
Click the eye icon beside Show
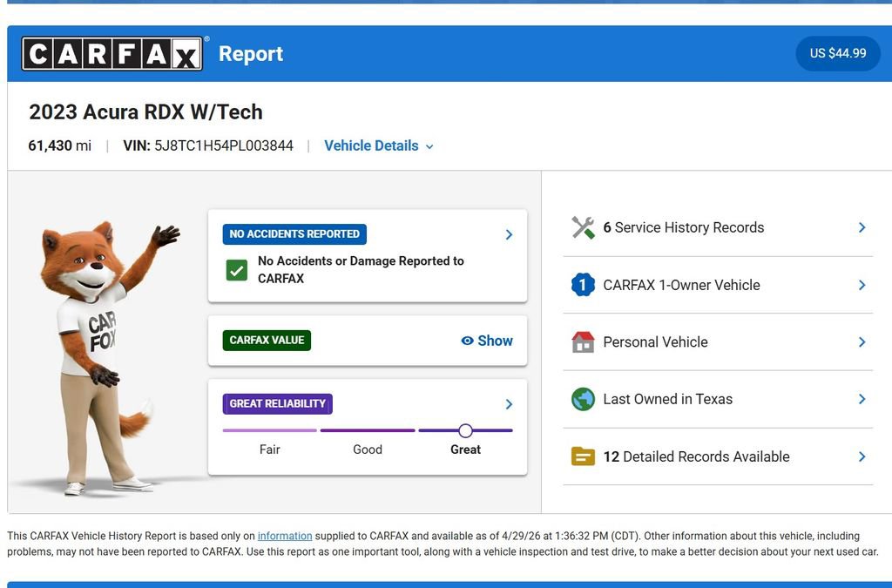click(467, 341)
